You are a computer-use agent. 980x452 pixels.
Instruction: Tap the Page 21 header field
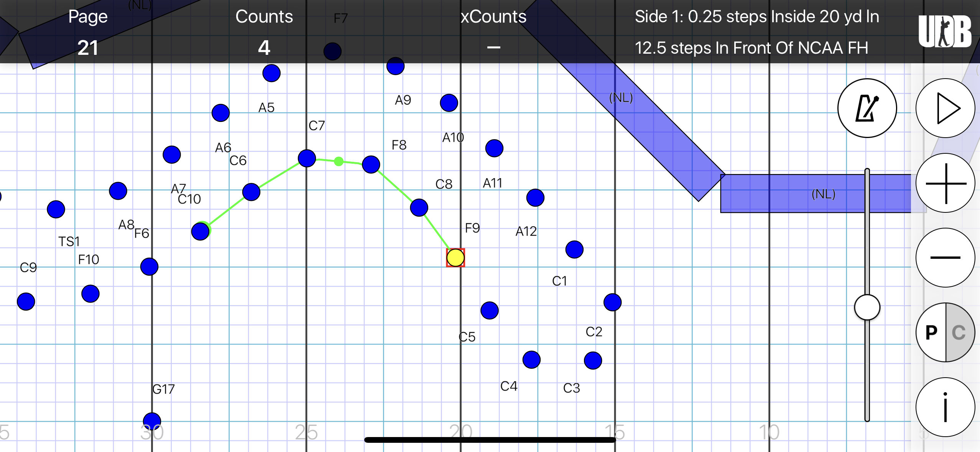point(88,32)
